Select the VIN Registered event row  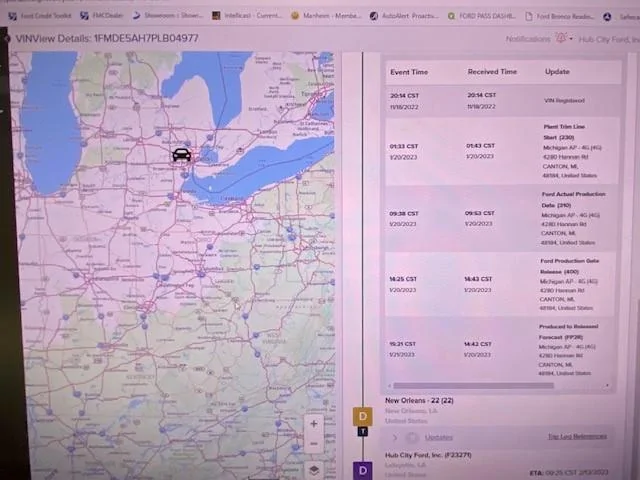[502, 101]
